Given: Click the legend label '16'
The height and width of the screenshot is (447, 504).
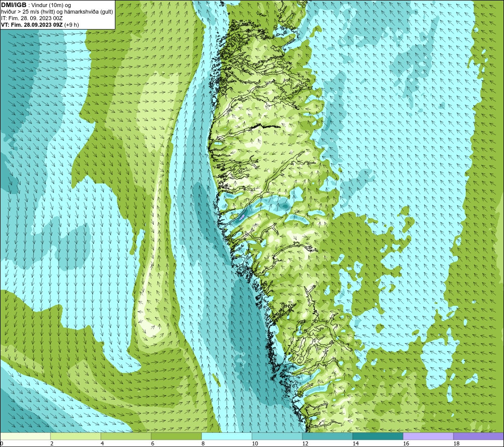Looking at the screenshot, I should [x=406, y=443].
